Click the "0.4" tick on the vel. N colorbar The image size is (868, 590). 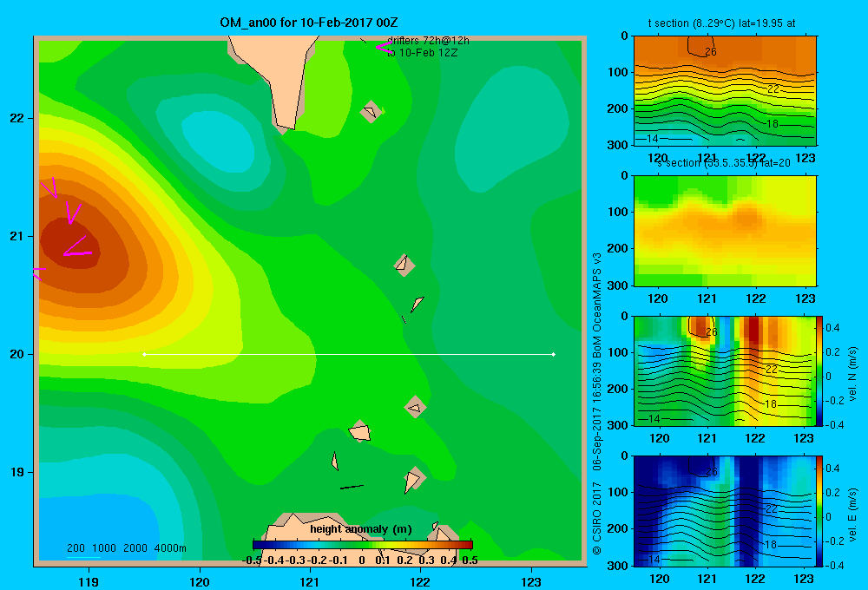pyautogui.click(x=832, y=328)
